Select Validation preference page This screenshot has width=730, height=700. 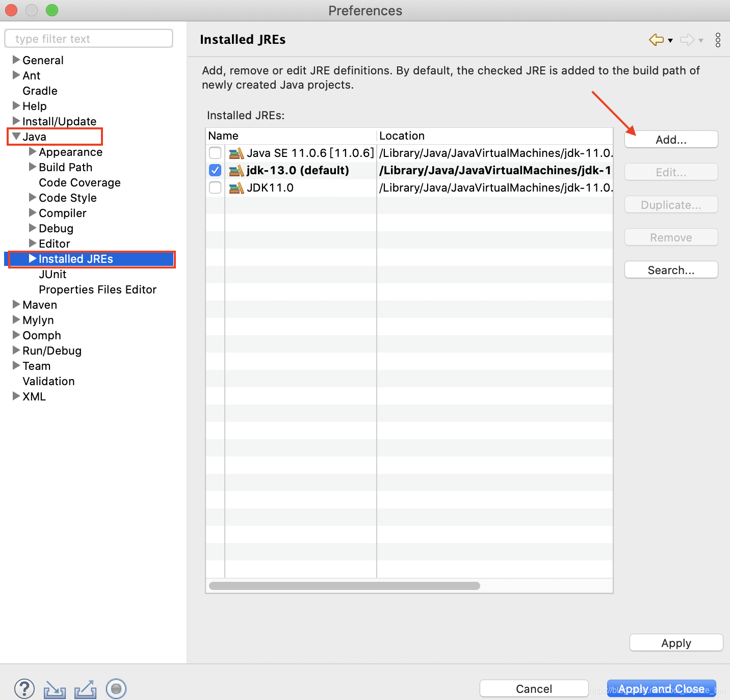(48, 381)
